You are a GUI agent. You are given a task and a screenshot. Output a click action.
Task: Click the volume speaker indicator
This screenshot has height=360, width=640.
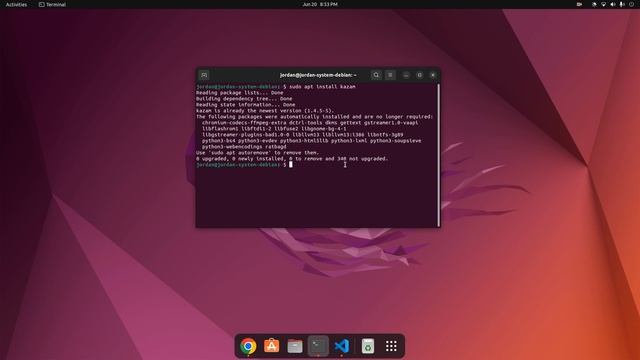coord(613,4)
